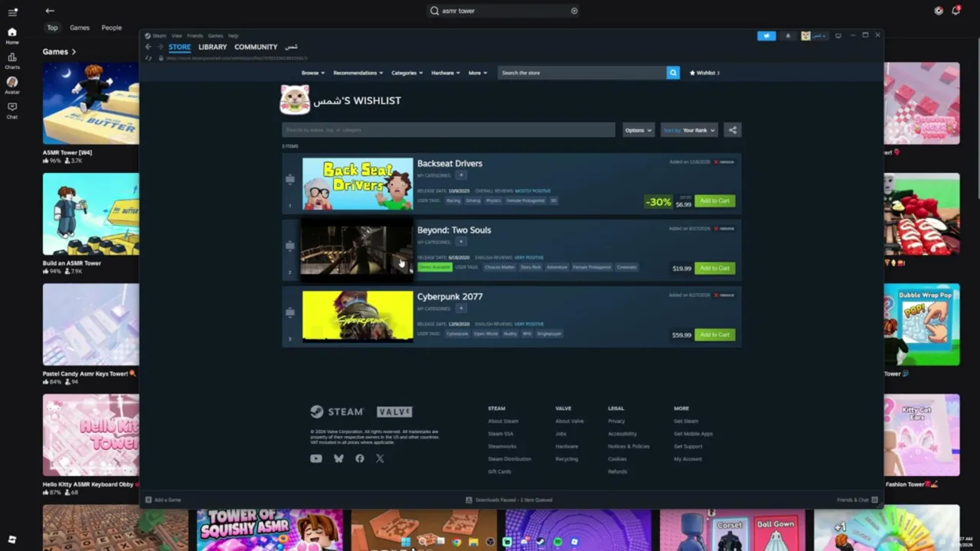
Task: Open the wishlist Options dropdown
Action: (x=638, y=130)
